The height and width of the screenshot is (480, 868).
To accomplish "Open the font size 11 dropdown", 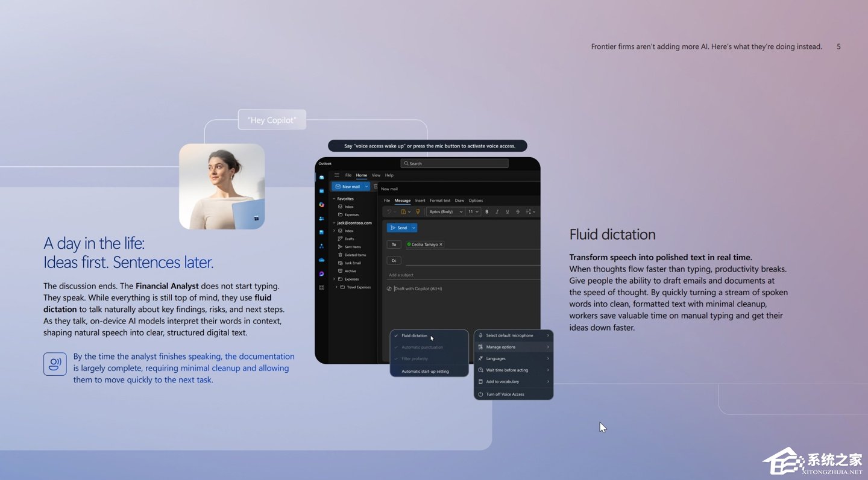I will click(x=473, y=211).
